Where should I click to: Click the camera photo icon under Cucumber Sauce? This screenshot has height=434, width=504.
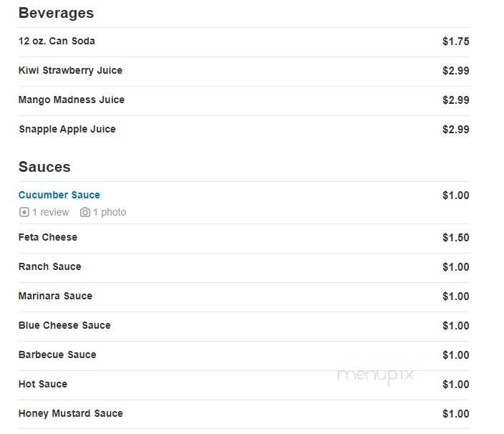(85, 212)
